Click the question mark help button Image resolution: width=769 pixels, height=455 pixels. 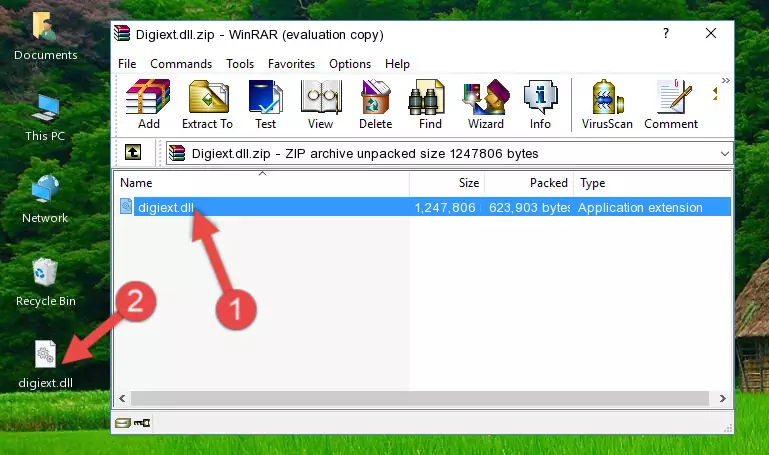pyautogui.click(x=666, y=33)
